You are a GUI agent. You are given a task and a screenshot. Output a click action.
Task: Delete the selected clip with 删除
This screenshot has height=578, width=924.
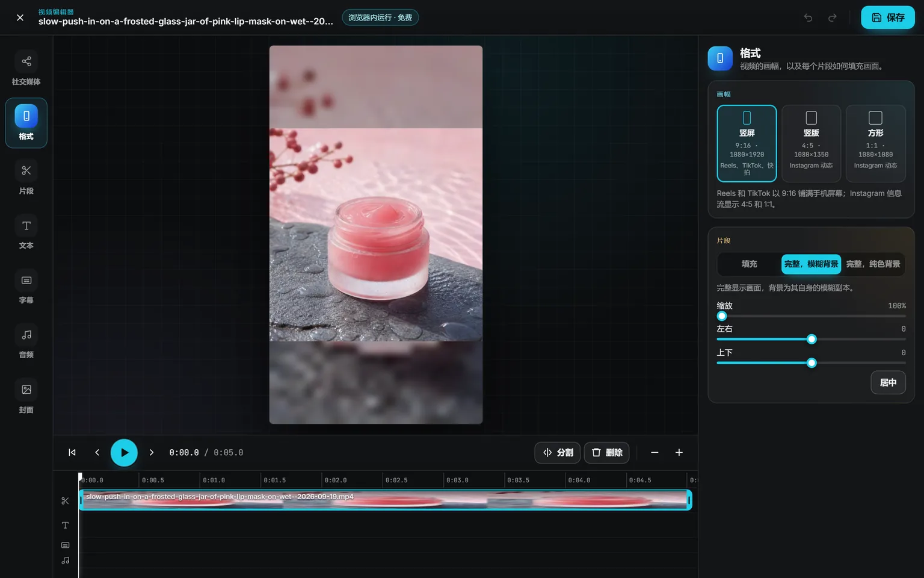pyautogui.click(x=607, y=453)
